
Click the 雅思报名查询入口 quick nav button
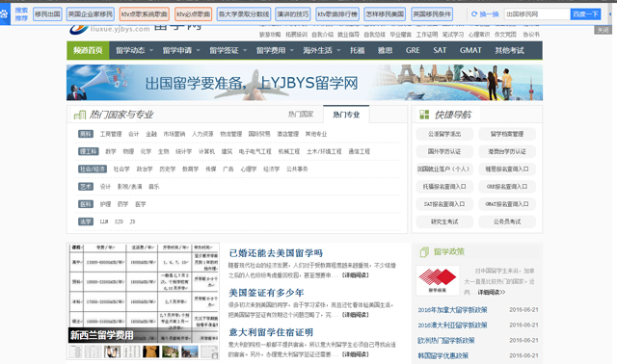point(507,169)
